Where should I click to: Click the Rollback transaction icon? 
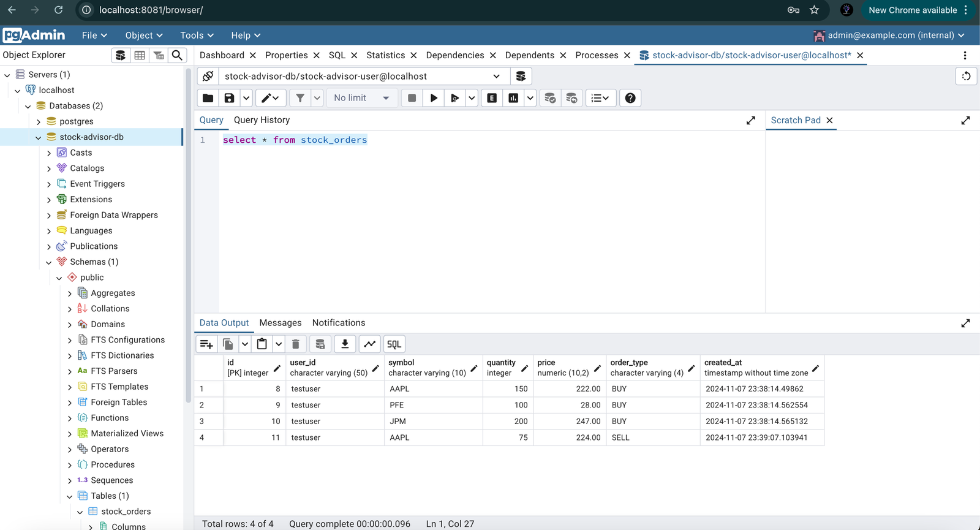[x=571, y=98]
